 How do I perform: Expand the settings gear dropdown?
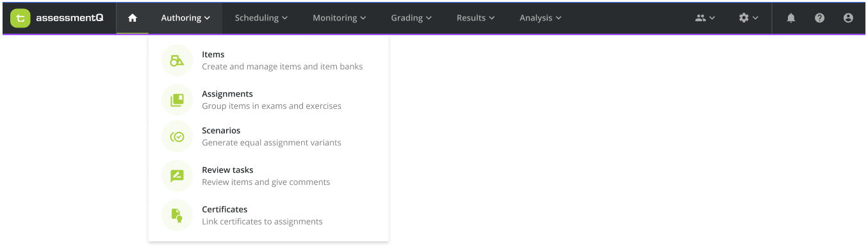pyautogui.click(x=749, y=18)
